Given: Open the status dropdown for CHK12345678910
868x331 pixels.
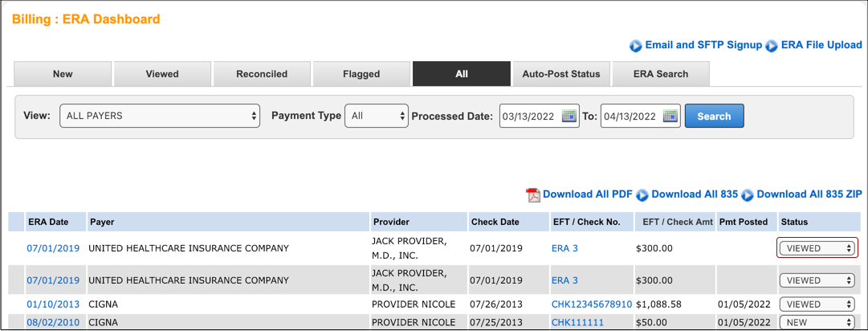Looking at the screenshot, I should (x=817, y=305).
